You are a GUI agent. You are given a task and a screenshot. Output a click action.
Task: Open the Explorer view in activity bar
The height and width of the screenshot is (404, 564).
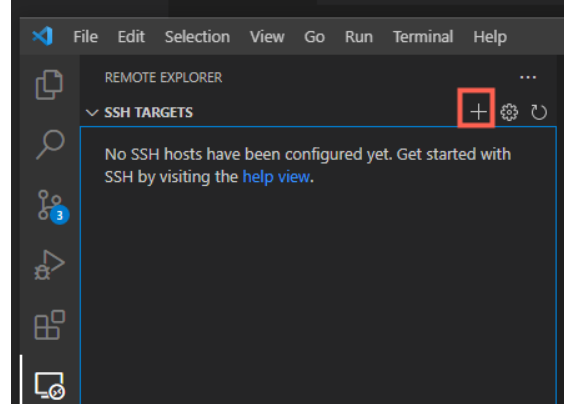click(x=50, y=85)
